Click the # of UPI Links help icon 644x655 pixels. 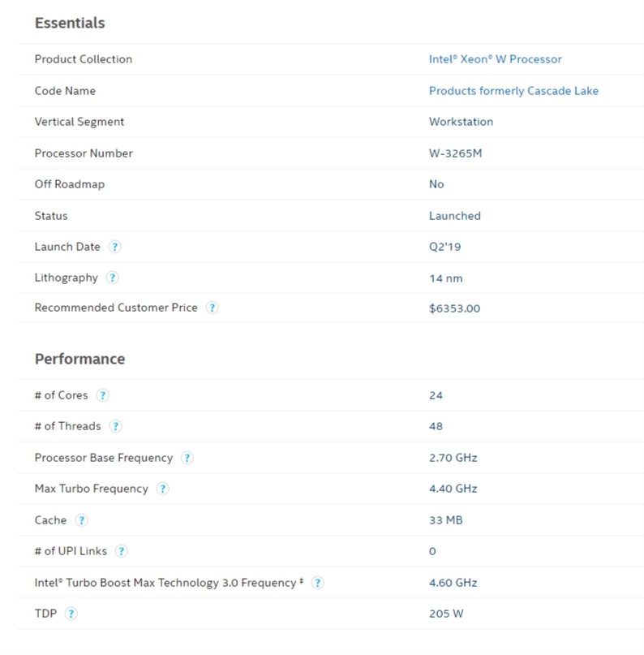[x=122, y=551]
